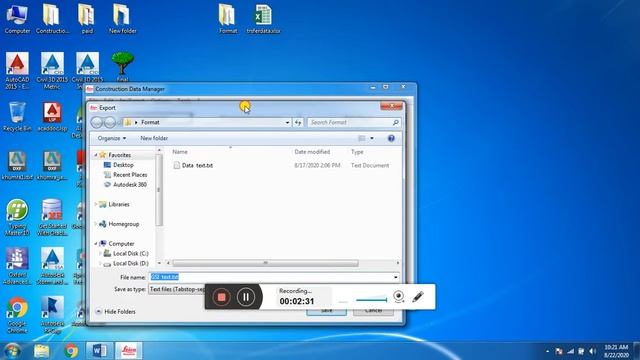The height and width of the screenshot is (360, 640).
Task: Click Hide Folders button
Action: pyautogui.click(x=116, y=311)
